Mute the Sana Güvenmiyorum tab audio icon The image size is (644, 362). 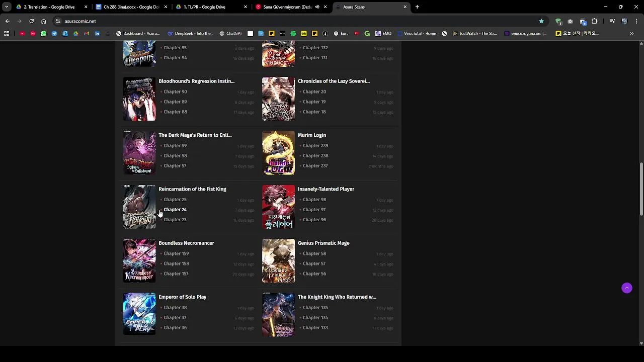tap(317, 7)
